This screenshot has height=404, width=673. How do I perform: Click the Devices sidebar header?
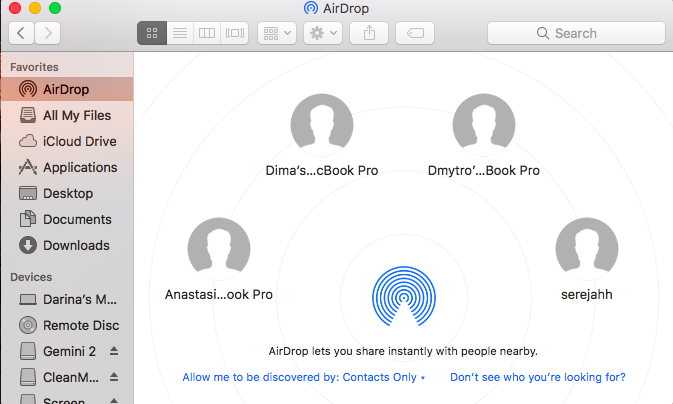tap(31, 277)
